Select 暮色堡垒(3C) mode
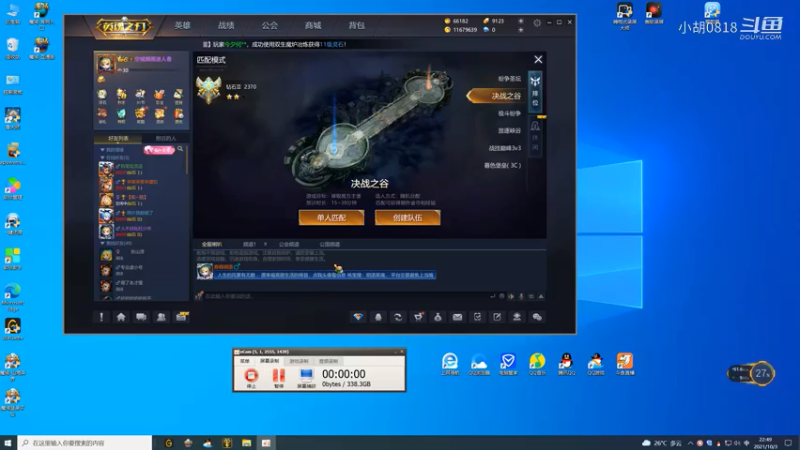Image resolution: width=800 pixels, height=450 pixels. pyautogui.click(x=503, y=165)
